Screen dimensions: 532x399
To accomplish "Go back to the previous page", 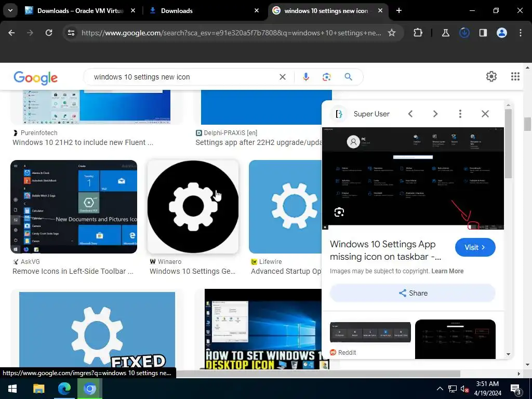I will coord(11,33).
